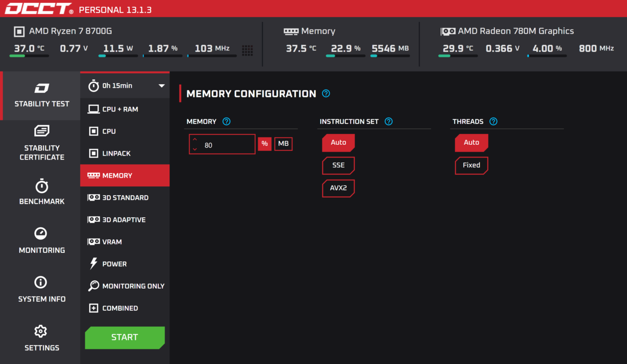This screenshot has height=364, width=627.
Task: Go to STABILITY CERTIFICATE label
Action: coord(42,153)
